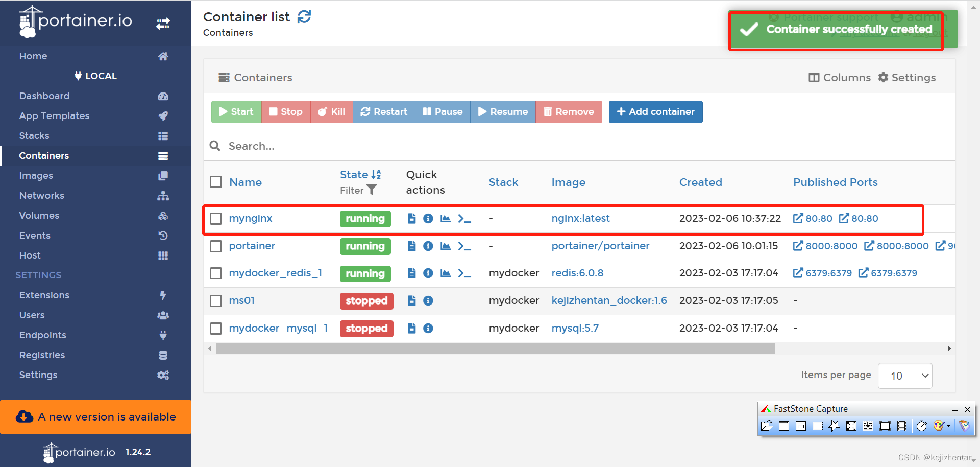Open inspect info icon for mynginx
This screenshot has height=467, width=980.
tap(428, 219)
